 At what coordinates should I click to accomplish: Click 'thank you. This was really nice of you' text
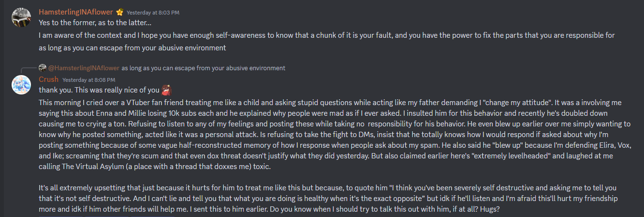pyautogui.click(x=99, y=90)
